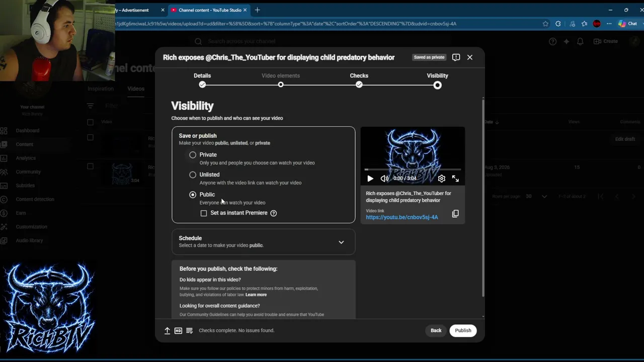644x362 pixels.
Task: Open the Rows per page dropdown
Action: pyautogui.click(x=536, y=197)
